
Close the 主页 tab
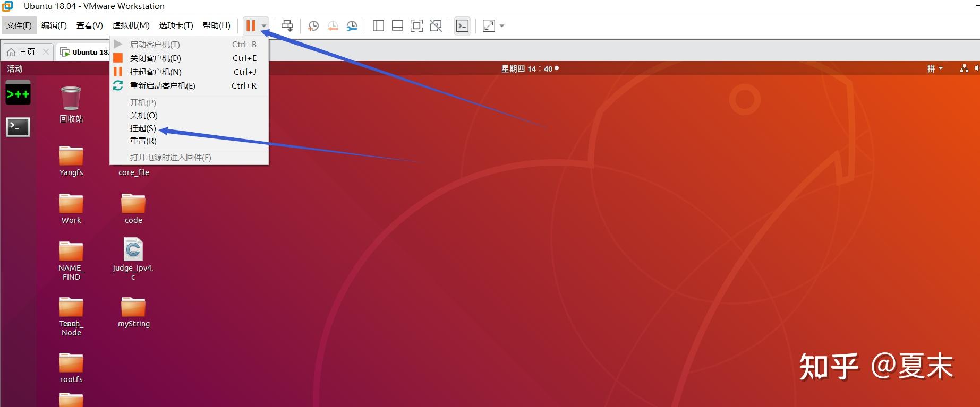point(46,52)
